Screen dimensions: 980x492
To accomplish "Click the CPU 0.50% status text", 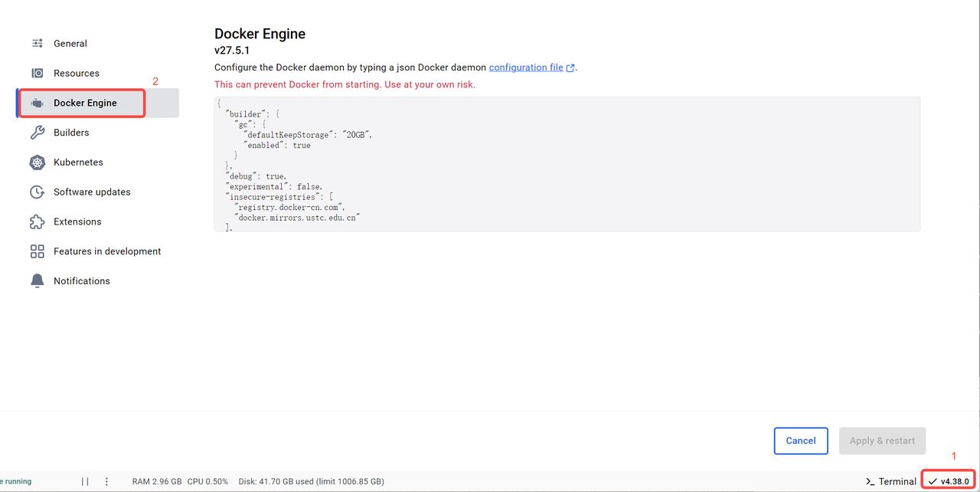I will point(207,481).
